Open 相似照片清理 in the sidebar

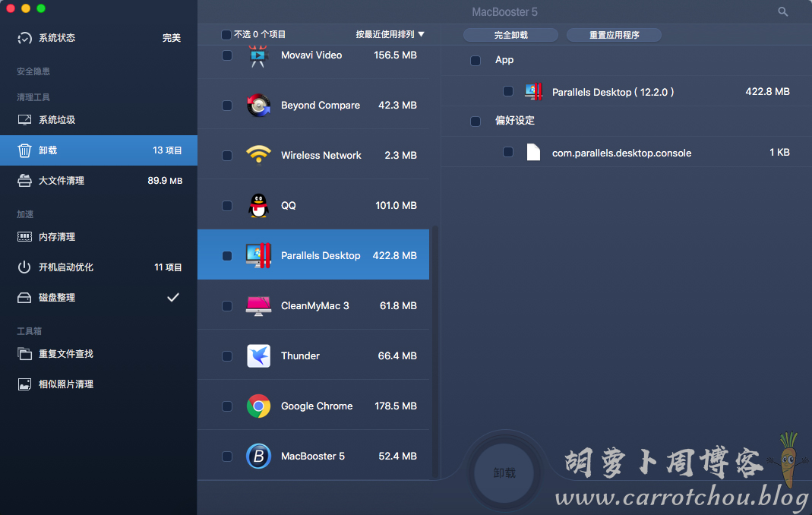click(x=99, y=384)
